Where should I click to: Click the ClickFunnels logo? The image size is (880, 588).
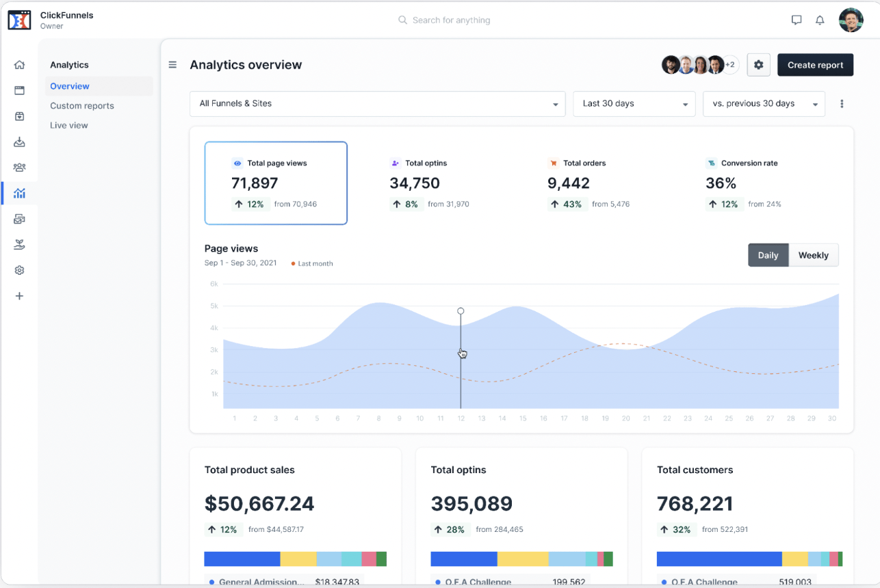point(20,21)
